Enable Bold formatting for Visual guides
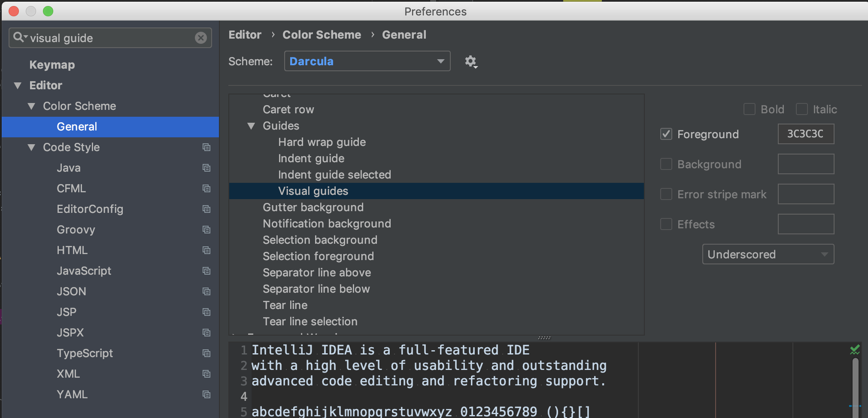 point(750,109)
